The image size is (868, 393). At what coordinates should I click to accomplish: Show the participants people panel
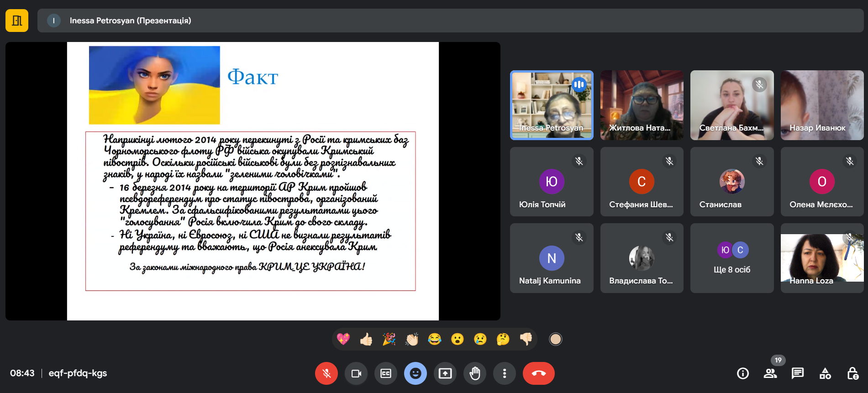pyautogui.click(x=770, y=373)
